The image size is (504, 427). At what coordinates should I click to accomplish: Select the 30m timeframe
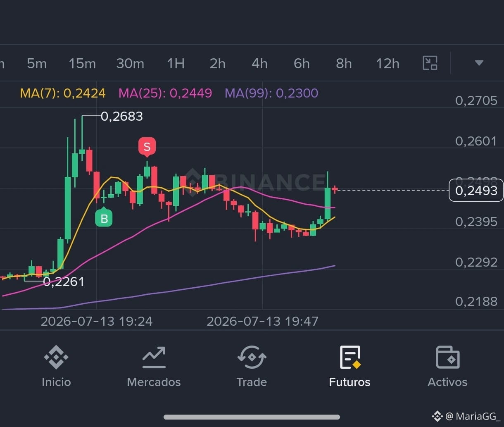(130, 64)
